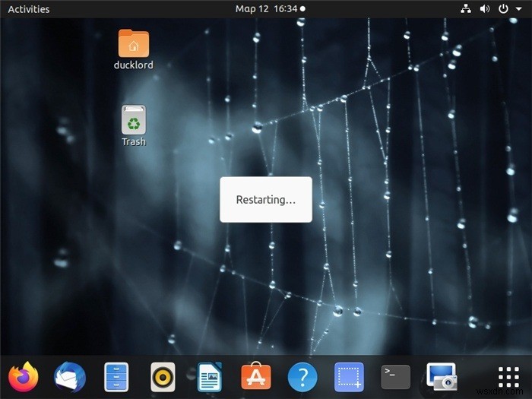Click the "ducklord" desktop label
Image resolution: width=532 pixels, height=399 pixels.
point(133,65)
